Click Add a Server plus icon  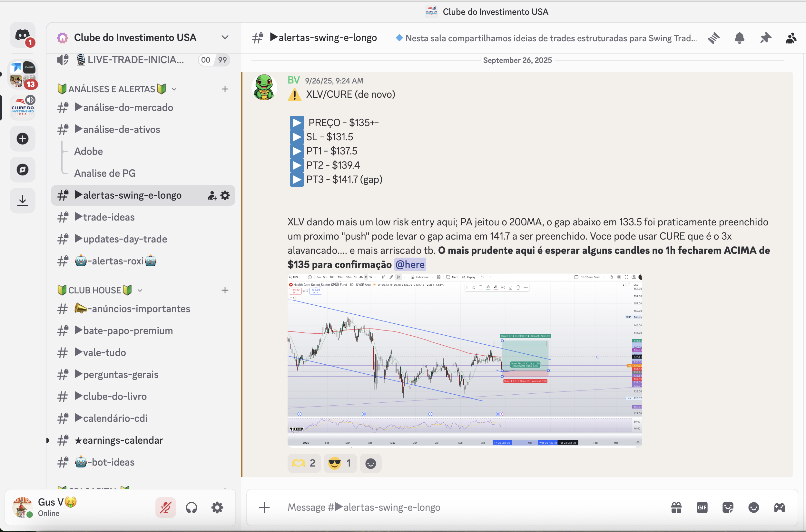click(x=22, y=139)
